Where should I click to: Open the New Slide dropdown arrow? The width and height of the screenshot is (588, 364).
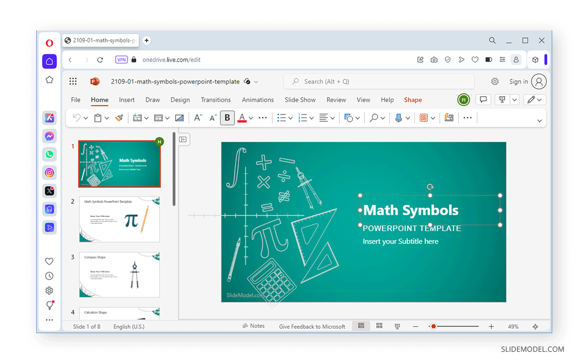click(x=146, y=118)
